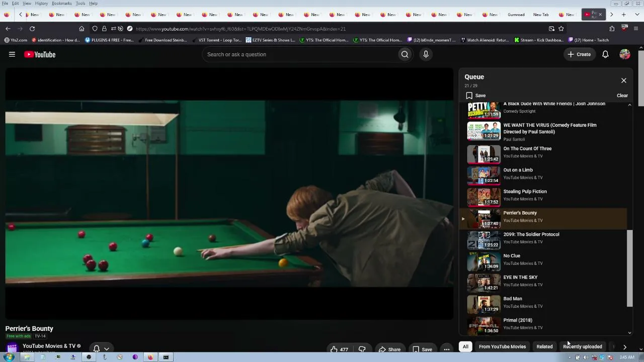Open YouTube notifications bell
The image size is (644, 362).
pyautogui.click(x=605, y=54)
